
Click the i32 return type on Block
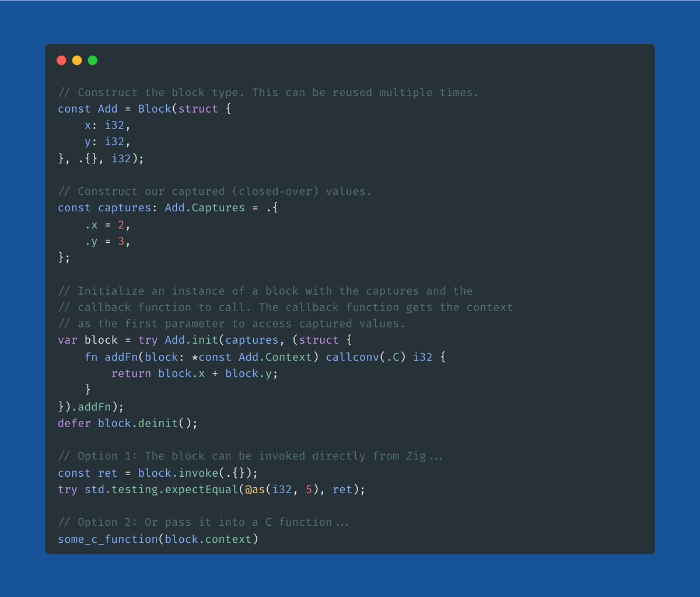coord(121,158)
